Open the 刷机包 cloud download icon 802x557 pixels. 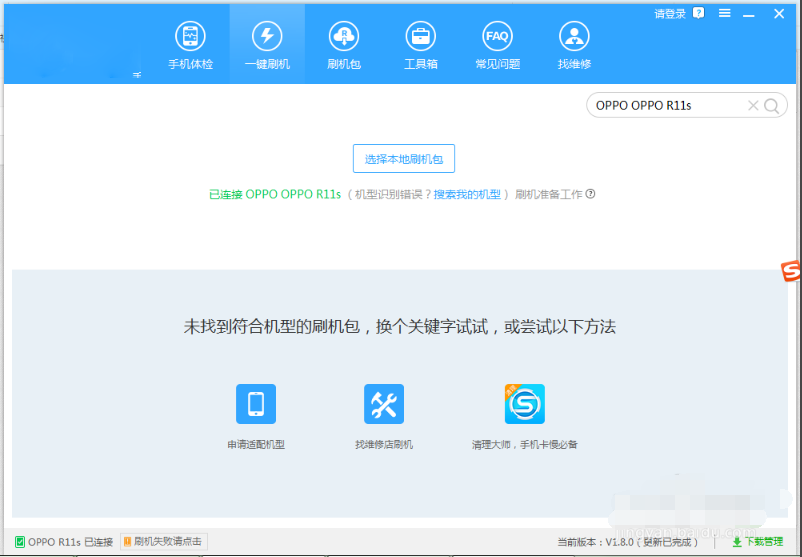point(344,36)
